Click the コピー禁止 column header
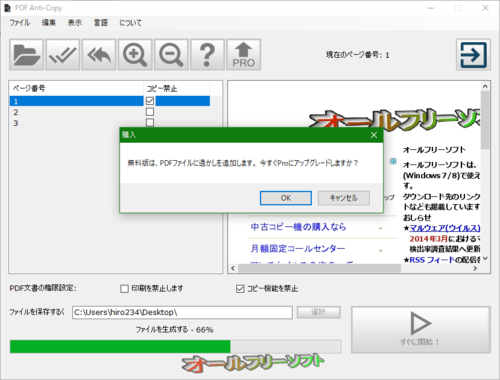500x380 pixels. 176,88
